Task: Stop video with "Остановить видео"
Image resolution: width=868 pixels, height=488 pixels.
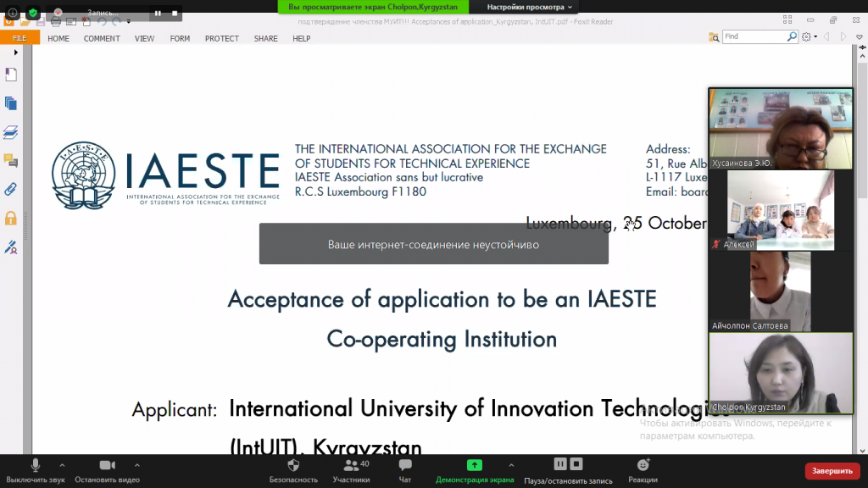Action: click(107, 471)
